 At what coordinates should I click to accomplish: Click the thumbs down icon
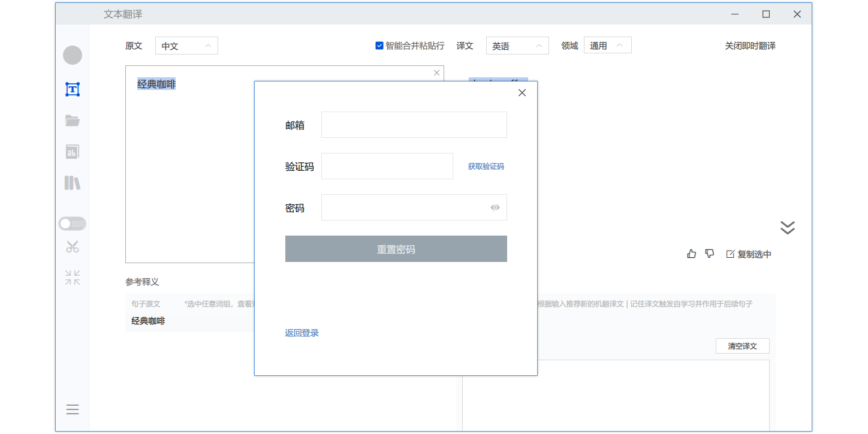710,254
